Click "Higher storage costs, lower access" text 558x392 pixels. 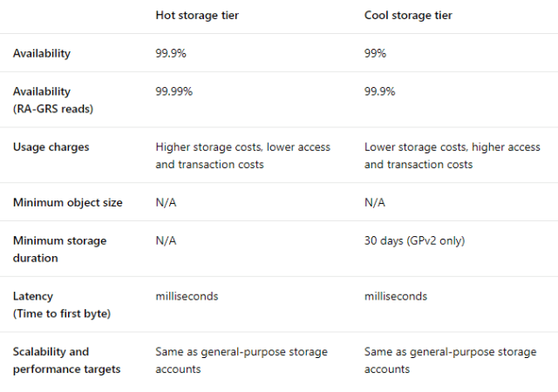[242, 147]
